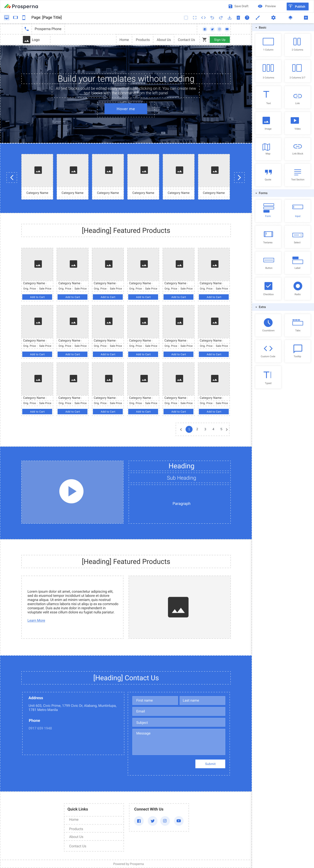This screenshot has height=868, width=314.
Task: Go to page 3 in pagination
Action: [x=205, y=429]
